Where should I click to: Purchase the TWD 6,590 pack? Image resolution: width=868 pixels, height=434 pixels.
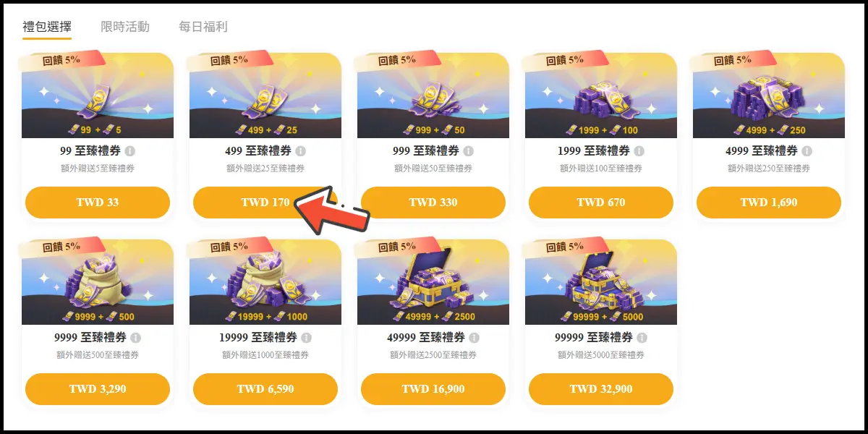(265, 389)
